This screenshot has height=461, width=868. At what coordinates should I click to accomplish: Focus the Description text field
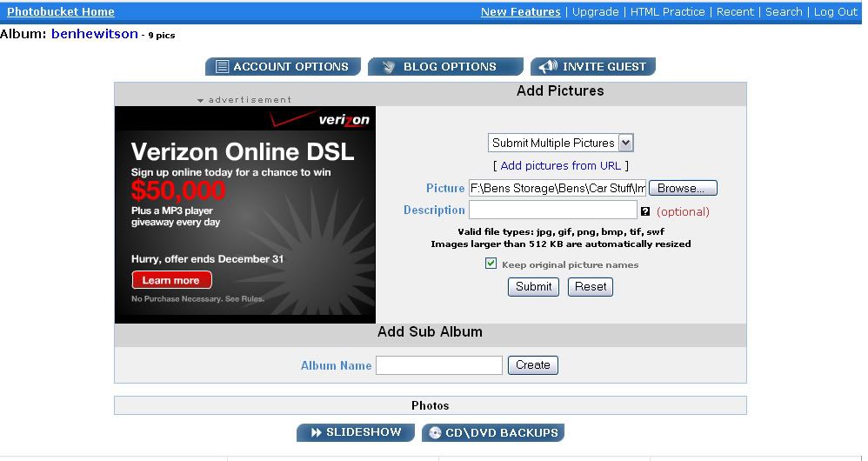pos(553,210)
